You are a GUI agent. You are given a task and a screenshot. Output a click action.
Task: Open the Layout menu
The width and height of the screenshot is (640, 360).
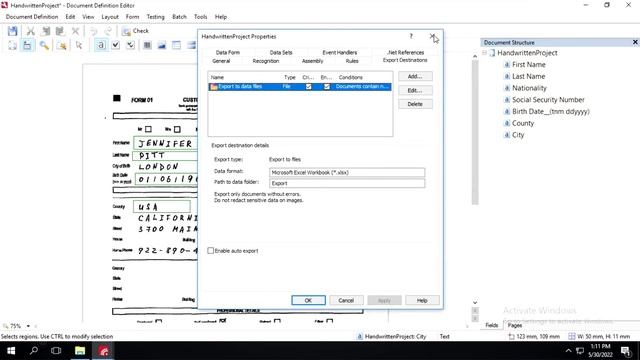point(110,17)
